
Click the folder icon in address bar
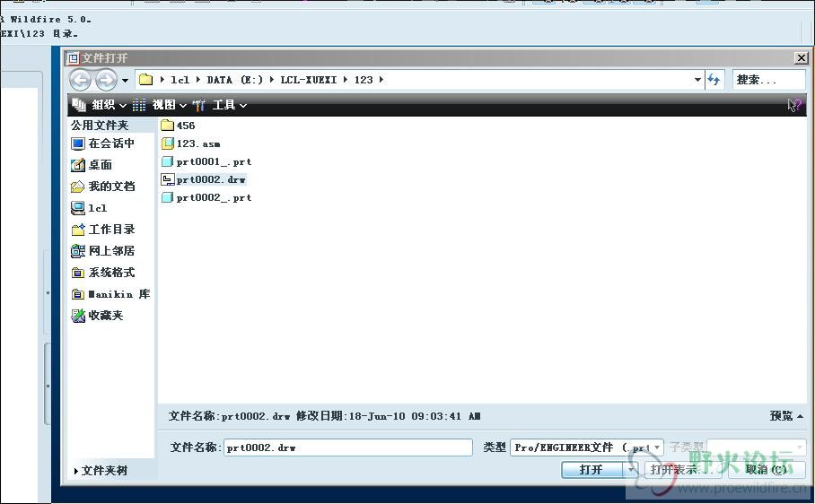coord(146,80)
